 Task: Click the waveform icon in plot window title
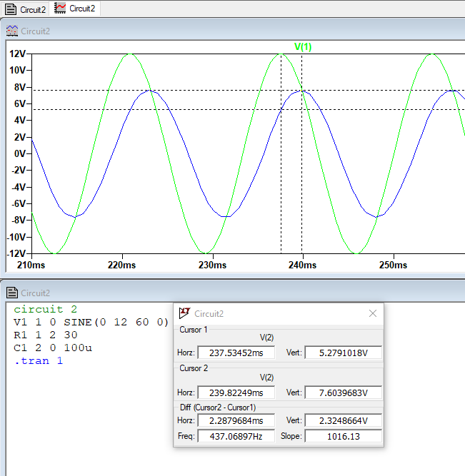coord(12,31)
